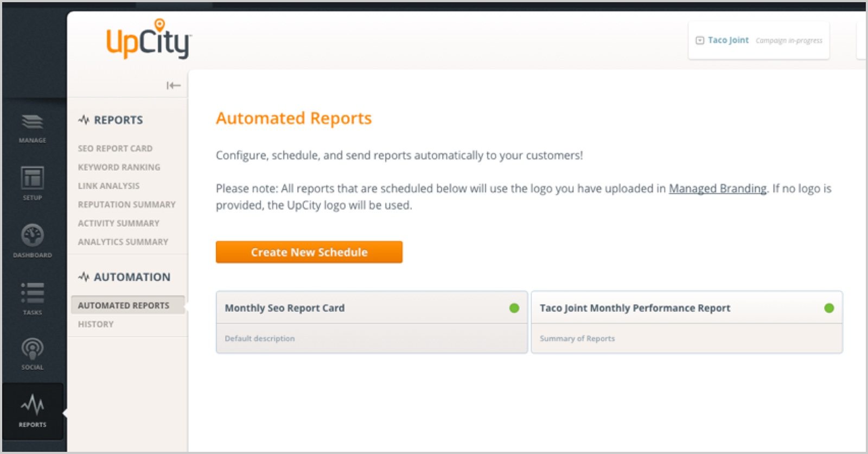Expand the REPORTS section header
The height and width of the screenshot is (454, 868).
118,120
